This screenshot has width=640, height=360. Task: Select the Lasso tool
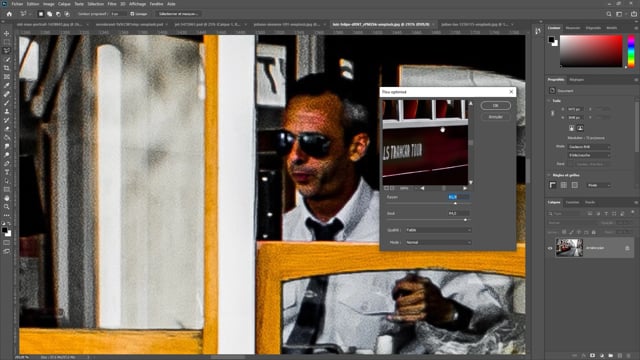7,51
